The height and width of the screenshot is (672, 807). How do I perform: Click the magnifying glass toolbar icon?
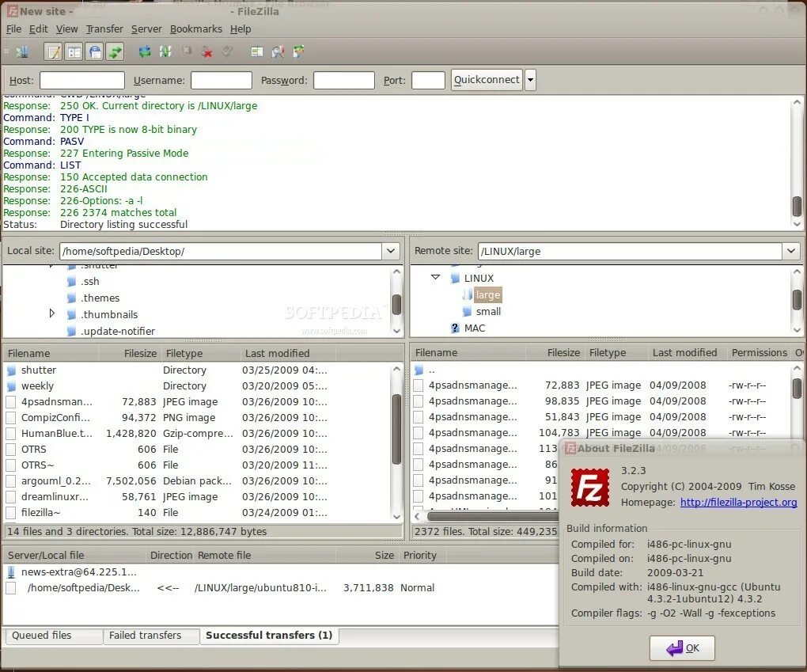click(x=278, y=51)
